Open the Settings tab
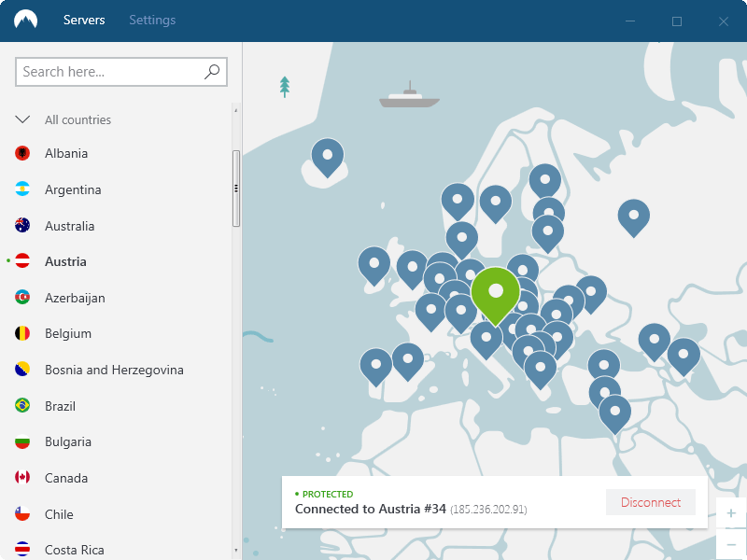Viewport: 747px width, 560px height. click(x=152, y=20)
